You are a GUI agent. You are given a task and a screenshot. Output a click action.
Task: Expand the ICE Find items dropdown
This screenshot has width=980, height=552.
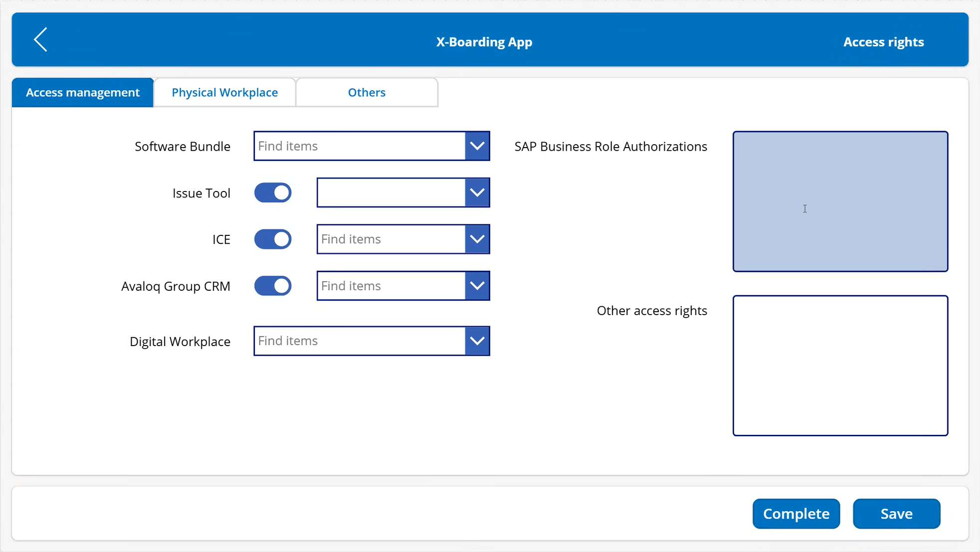(x=477, y=239)
